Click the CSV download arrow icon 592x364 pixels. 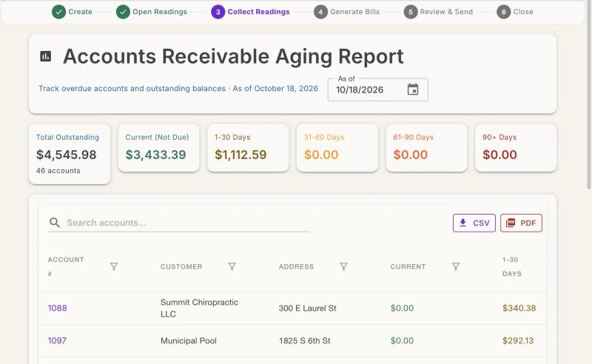point(462,223)
